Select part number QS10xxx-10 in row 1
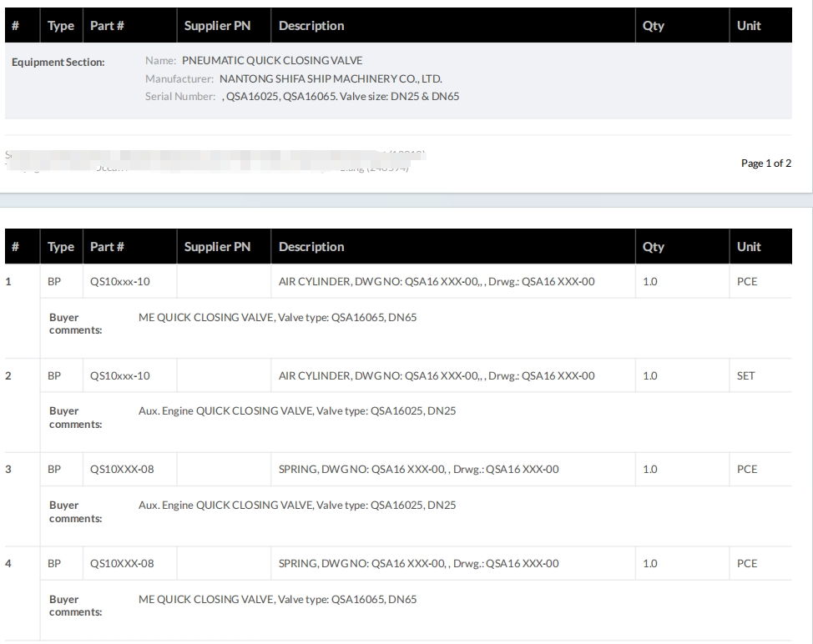 [120, 282]
